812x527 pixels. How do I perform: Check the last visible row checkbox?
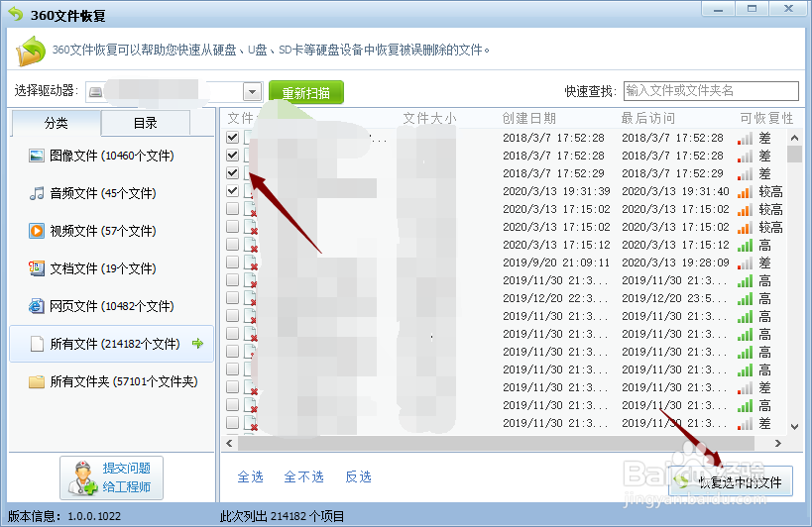tap(233, 423)
